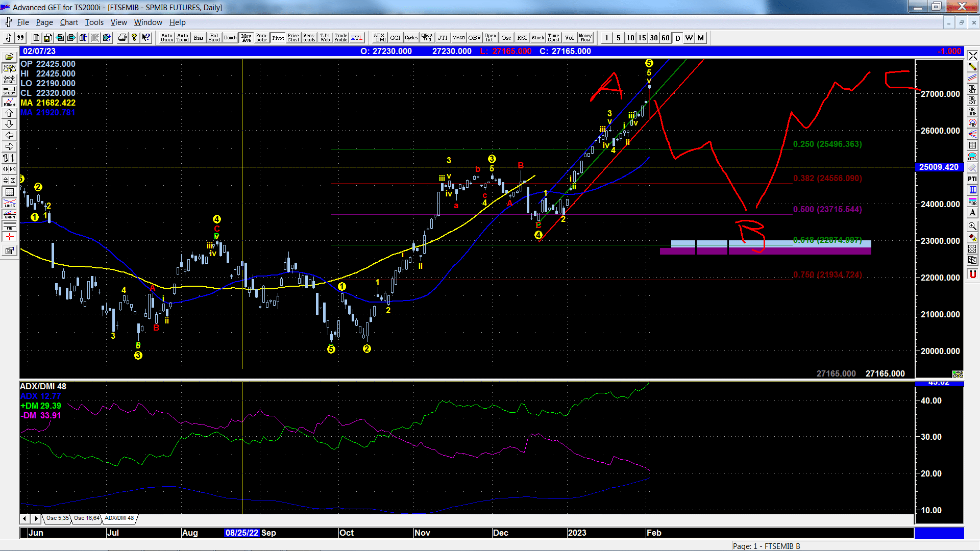Click the previous page arrow icon

coord(60,38)
